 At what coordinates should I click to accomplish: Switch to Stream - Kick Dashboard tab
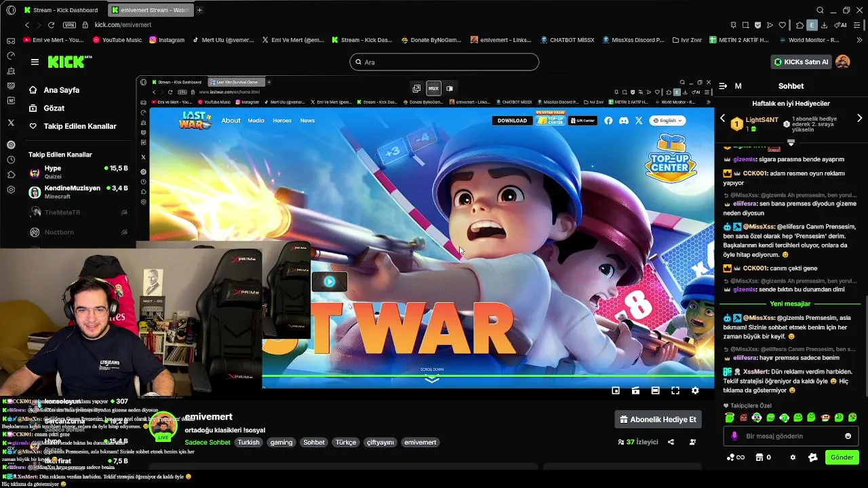62,10
